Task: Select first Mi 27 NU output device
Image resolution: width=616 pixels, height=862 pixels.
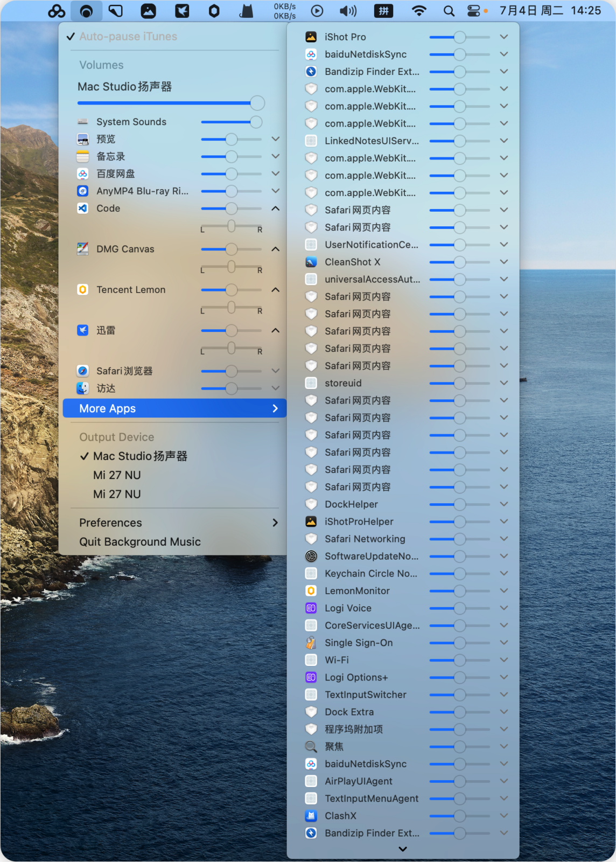Action: click(x=117, y=475)
